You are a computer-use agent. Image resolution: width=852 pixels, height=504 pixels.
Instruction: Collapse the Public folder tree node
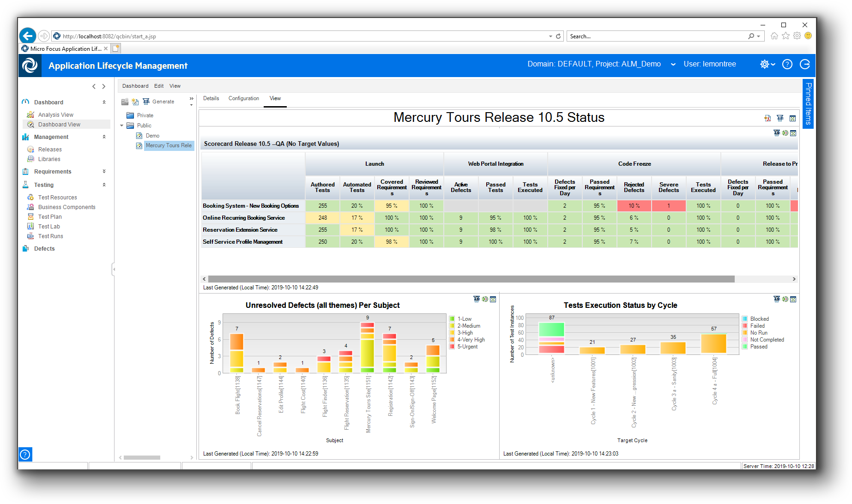[122, 126]
